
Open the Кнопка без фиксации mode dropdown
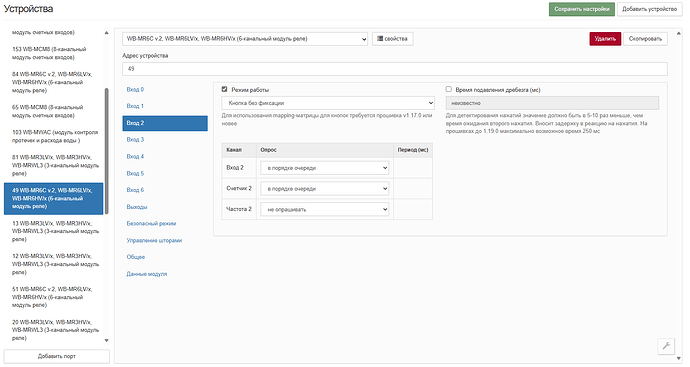(328, 103)
